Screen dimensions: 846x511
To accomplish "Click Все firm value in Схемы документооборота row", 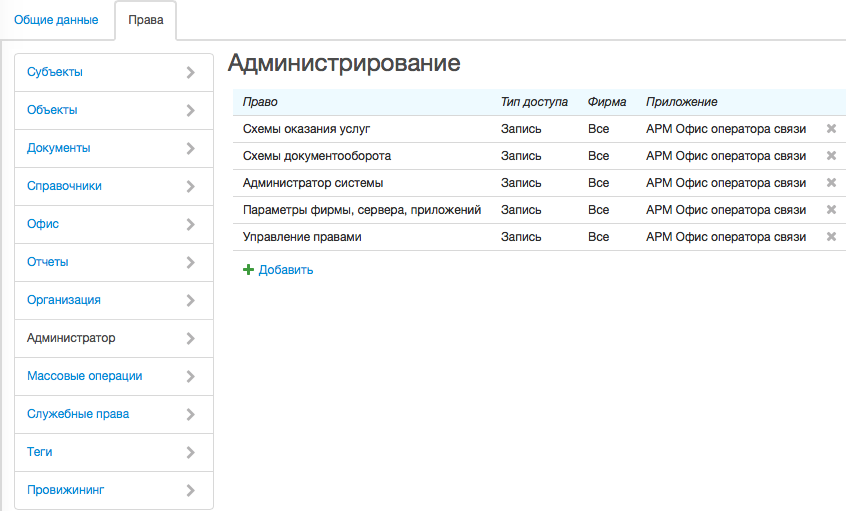I will (598, 156).
